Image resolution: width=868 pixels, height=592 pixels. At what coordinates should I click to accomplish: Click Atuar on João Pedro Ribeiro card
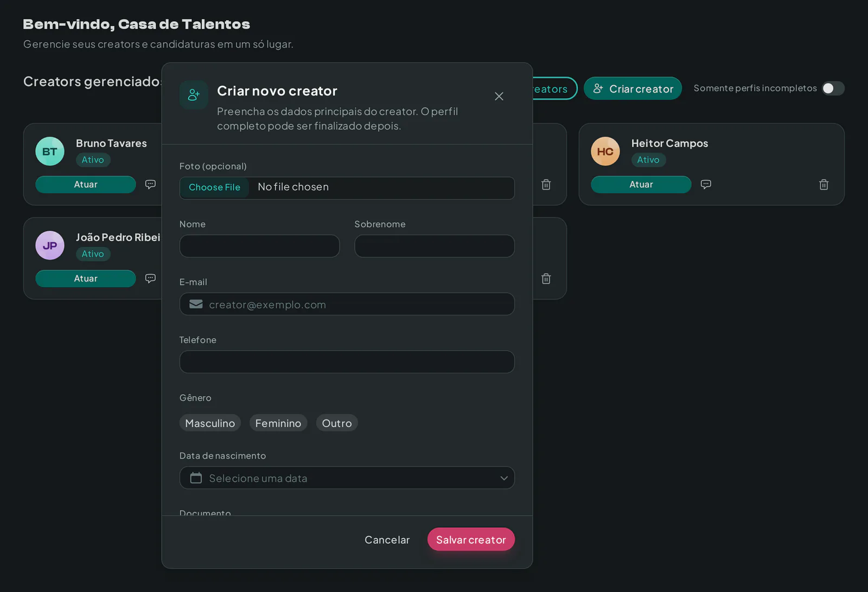click(x=86, y=279)
